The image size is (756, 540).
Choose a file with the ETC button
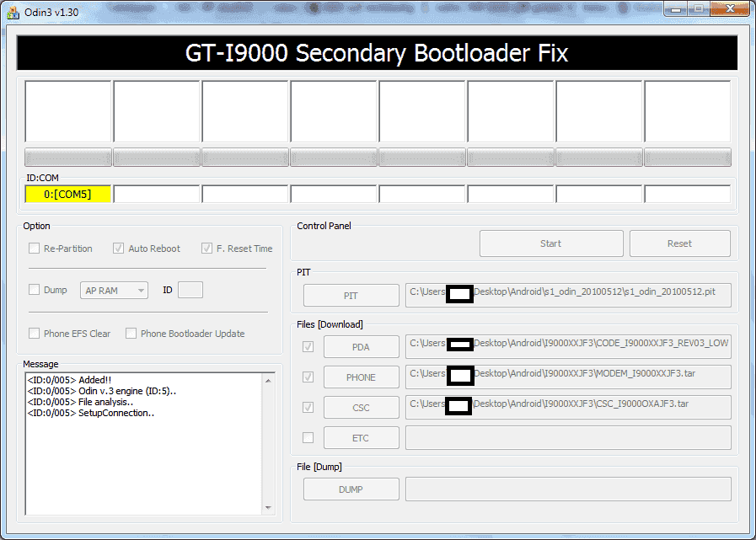point(361,438)
